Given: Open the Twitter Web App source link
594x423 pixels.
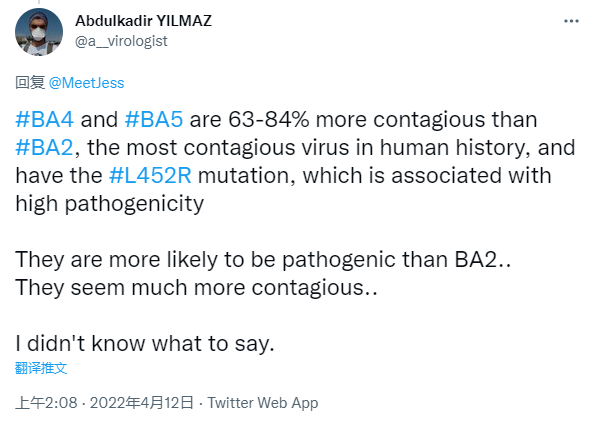Looking at the screenshot, I should pyautogui.click(x=263, y=403).
